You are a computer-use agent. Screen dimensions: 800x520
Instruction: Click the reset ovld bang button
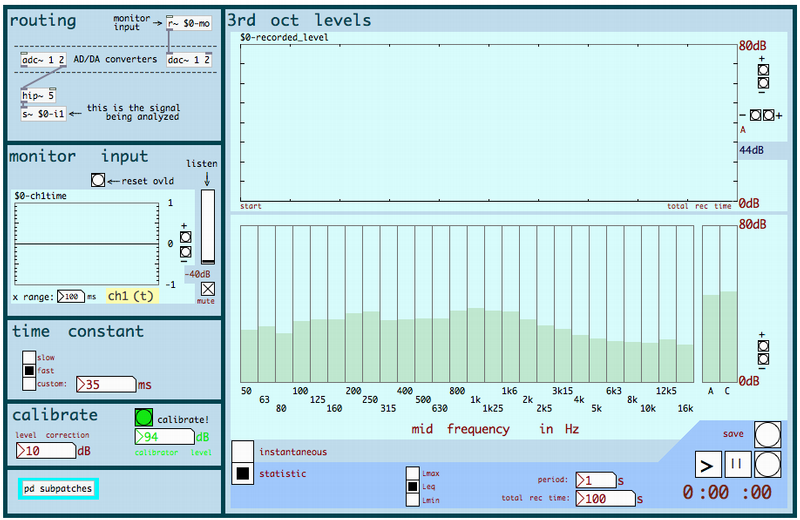tap(98, 180)
